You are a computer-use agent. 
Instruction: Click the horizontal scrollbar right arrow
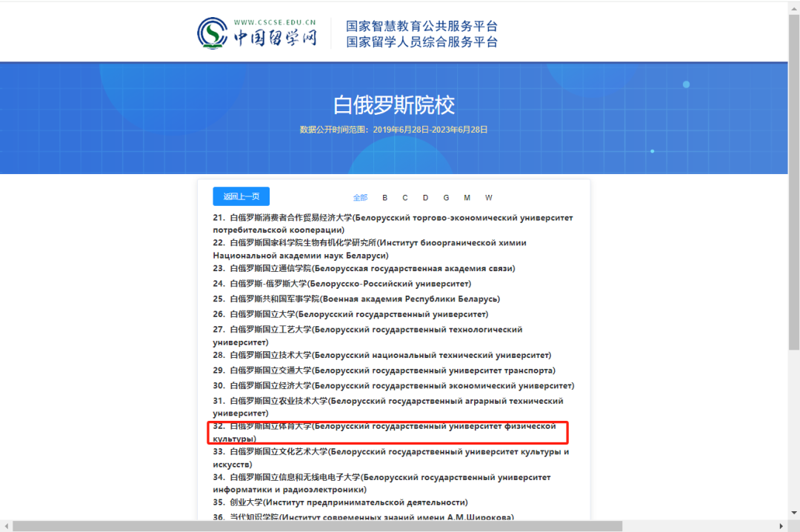[x=781, y=526]
